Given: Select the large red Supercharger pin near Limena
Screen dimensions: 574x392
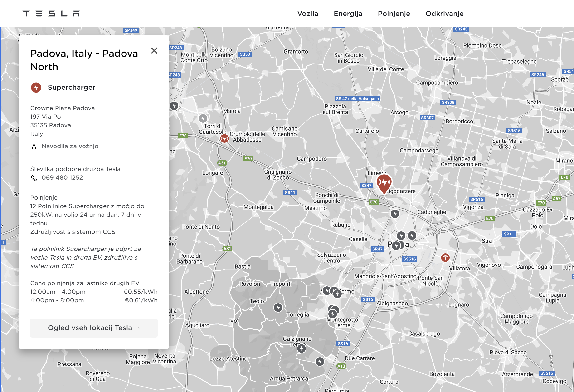Looking at the screenshot, I should pos(384,184).
